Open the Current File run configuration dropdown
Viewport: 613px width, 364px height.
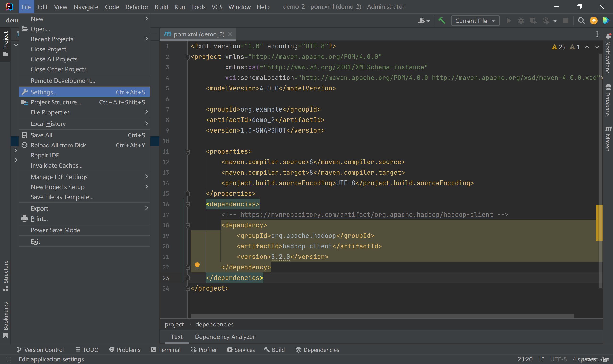point(475,21)
